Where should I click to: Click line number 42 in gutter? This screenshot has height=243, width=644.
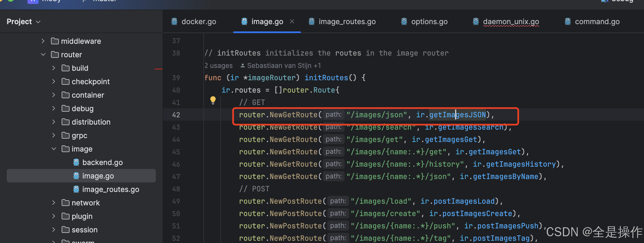tap(176, 115)
